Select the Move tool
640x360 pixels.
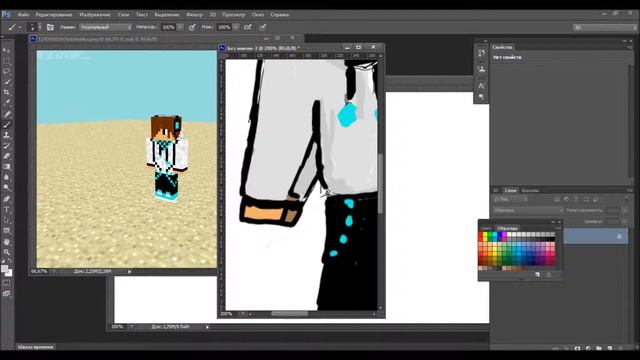pyautogui.click(x=7, y=50)
